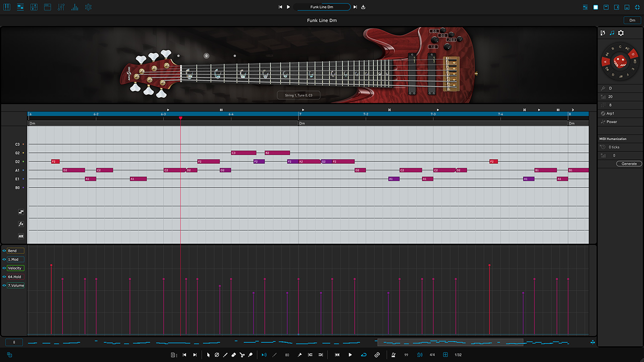Viewport: 644px width, 362px height.
Task: Select the line draw tool
Action: point(225,355)
